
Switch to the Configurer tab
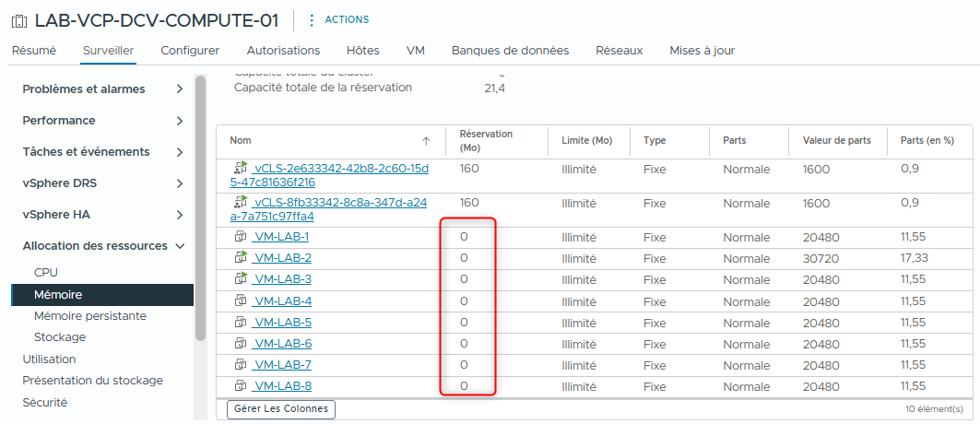point(190,51)
